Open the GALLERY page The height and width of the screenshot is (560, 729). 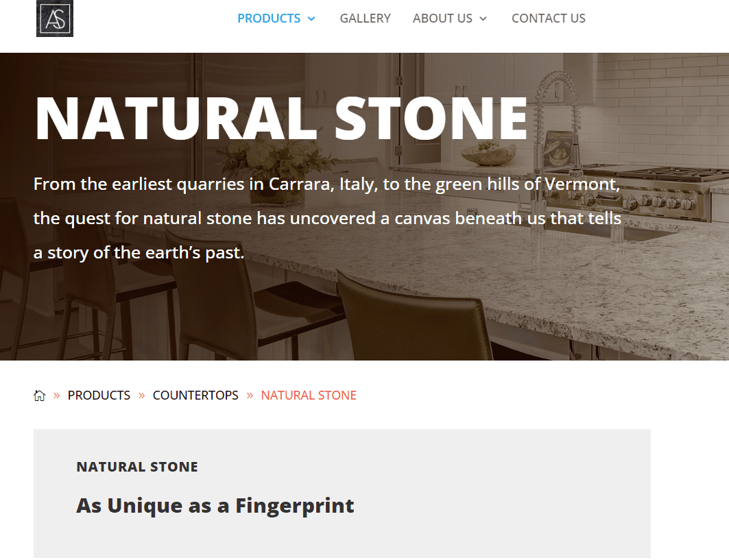coord(365,19)
